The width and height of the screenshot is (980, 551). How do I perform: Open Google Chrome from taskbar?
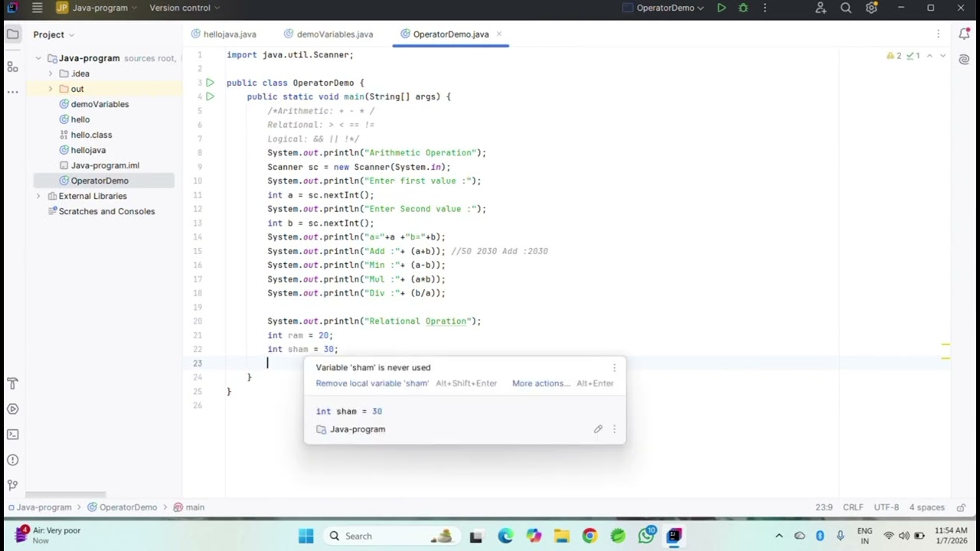tap(590, 536)
